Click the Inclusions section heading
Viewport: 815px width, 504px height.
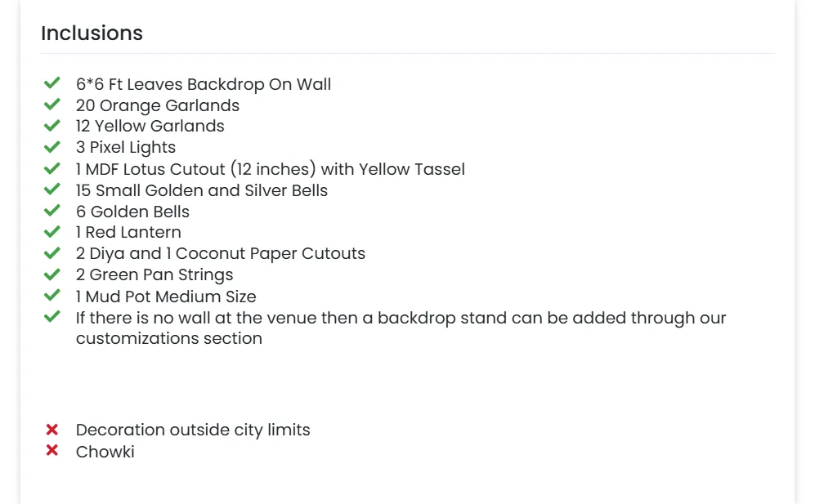click(x=92, y=33)
